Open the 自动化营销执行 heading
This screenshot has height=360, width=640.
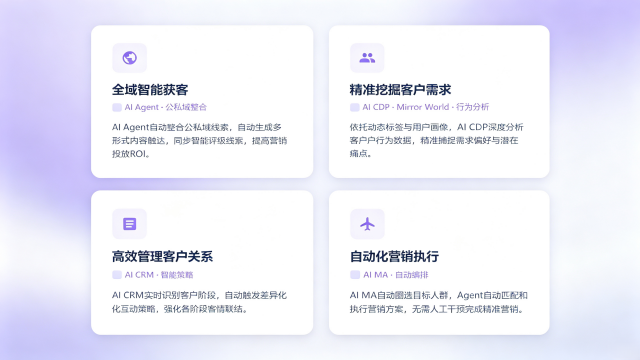[394, 256]
